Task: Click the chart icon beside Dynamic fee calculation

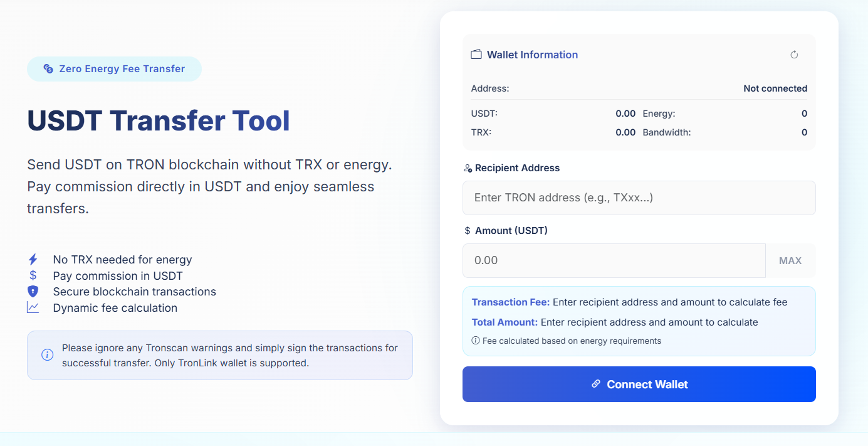Action: [x=33, y=308]
